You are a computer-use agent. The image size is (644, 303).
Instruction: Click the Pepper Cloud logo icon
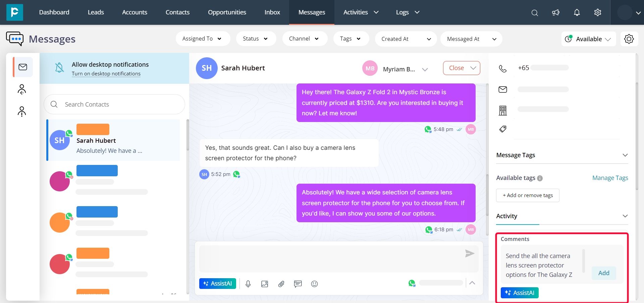[15, 12]
